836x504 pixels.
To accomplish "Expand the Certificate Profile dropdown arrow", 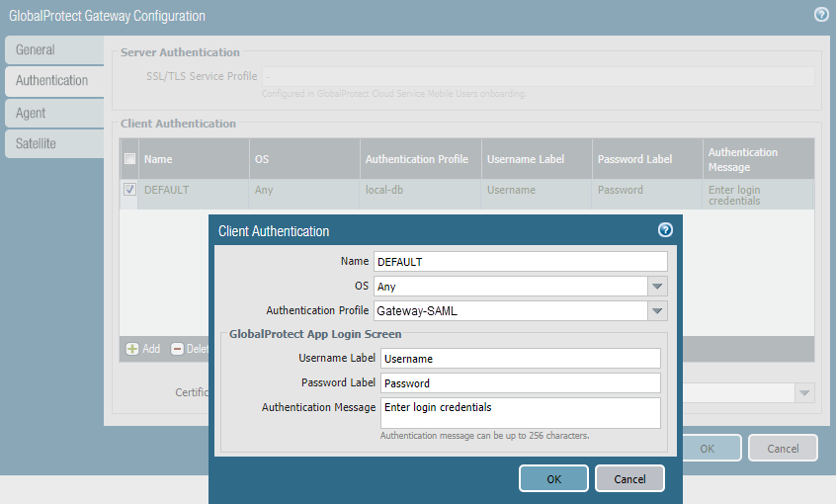I will click(805, 392).
